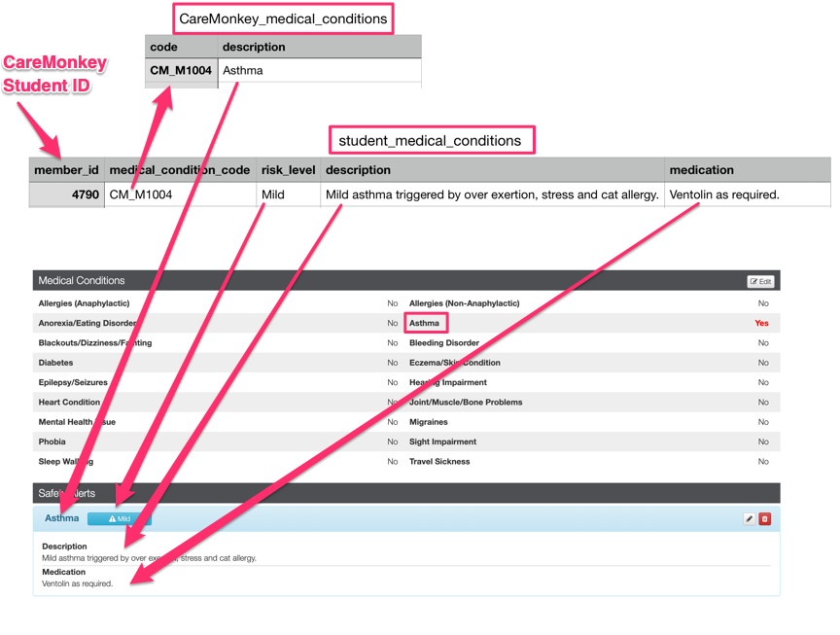Select the member_id column header

pyautogui.click(x=66, y=170)
